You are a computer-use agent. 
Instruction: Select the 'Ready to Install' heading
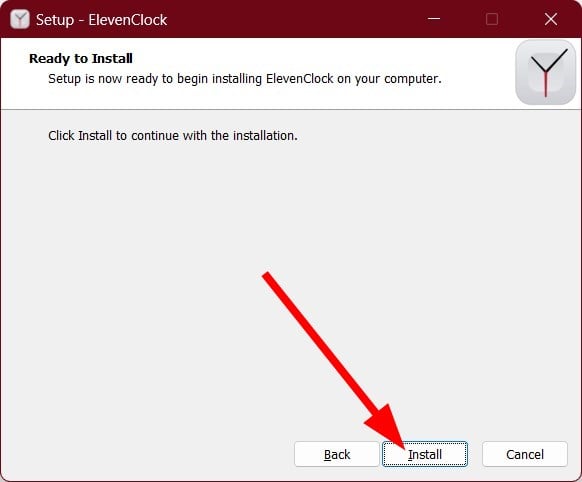pyautogui.click(x=81, y=58)
